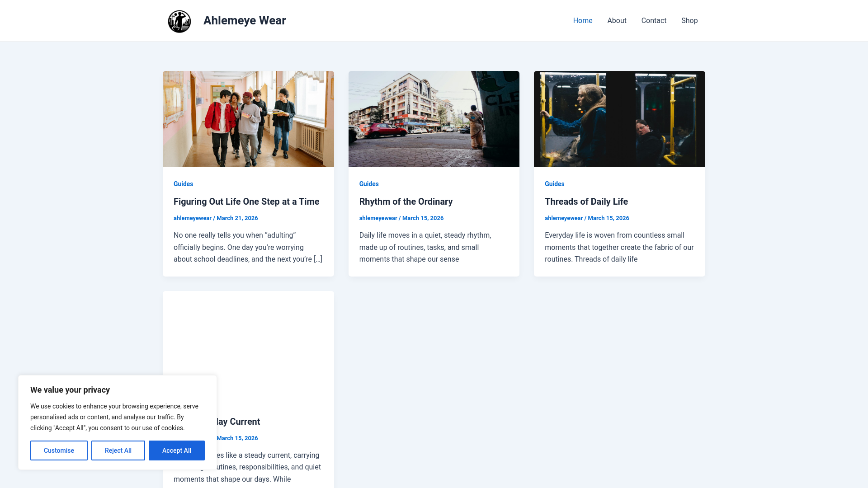
Task: Open the Contact menu item
Action: 654,21
